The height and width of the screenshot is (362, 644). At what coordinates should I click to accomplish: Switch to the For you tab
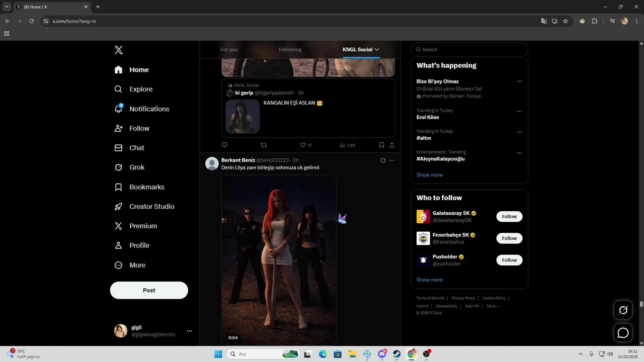click(x=229, y=49)
